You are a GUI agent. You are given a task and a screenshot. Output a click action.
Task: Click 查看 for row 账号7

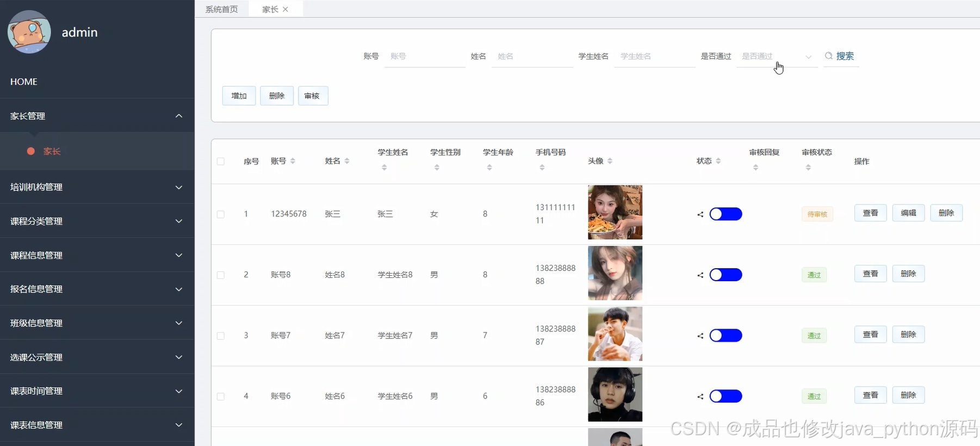[x=871, y=334]
